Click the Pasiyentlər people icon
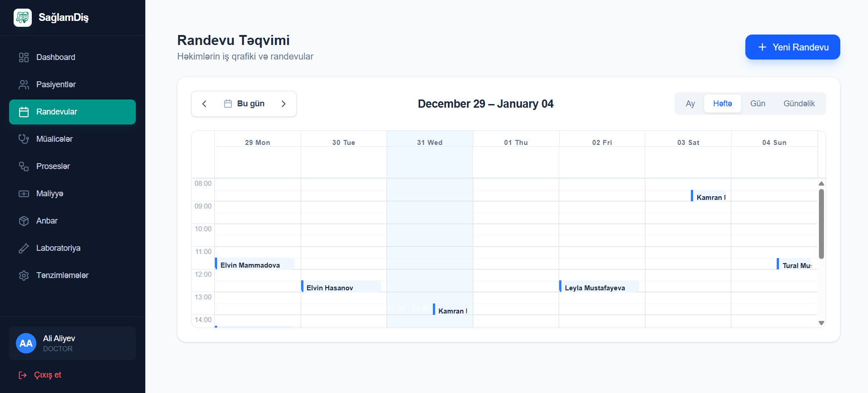 (x=24, y=85)
